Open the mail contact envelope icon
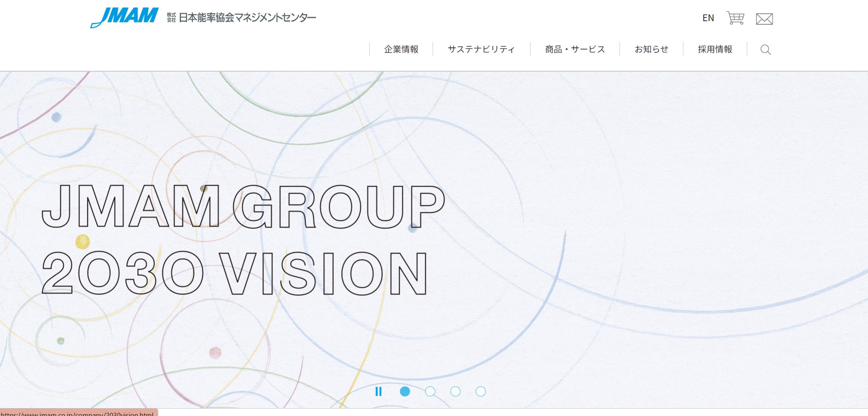Screen dimensions: 868x416 765,19
